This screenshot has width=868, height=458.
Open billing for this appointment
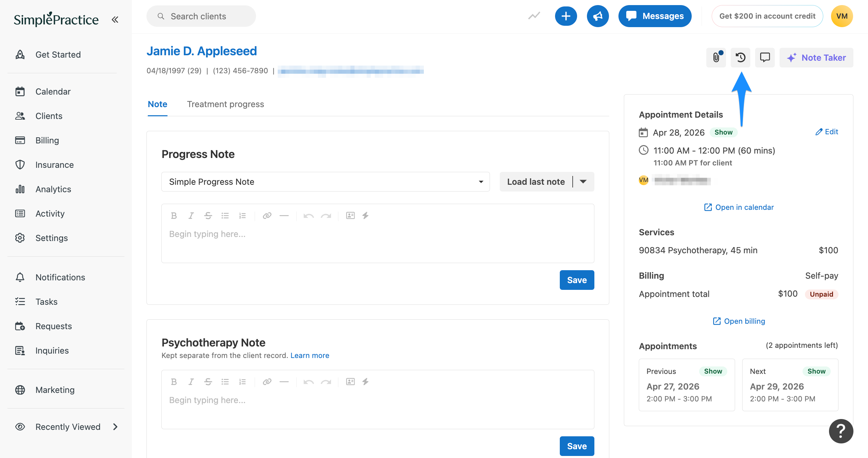tap(739, 321)
